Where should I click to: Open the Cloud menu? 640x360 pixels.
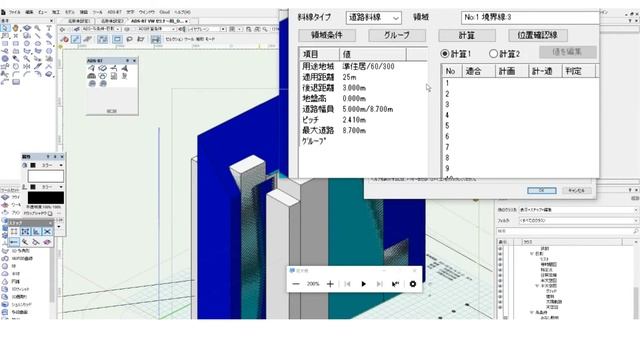click(164, 12)
